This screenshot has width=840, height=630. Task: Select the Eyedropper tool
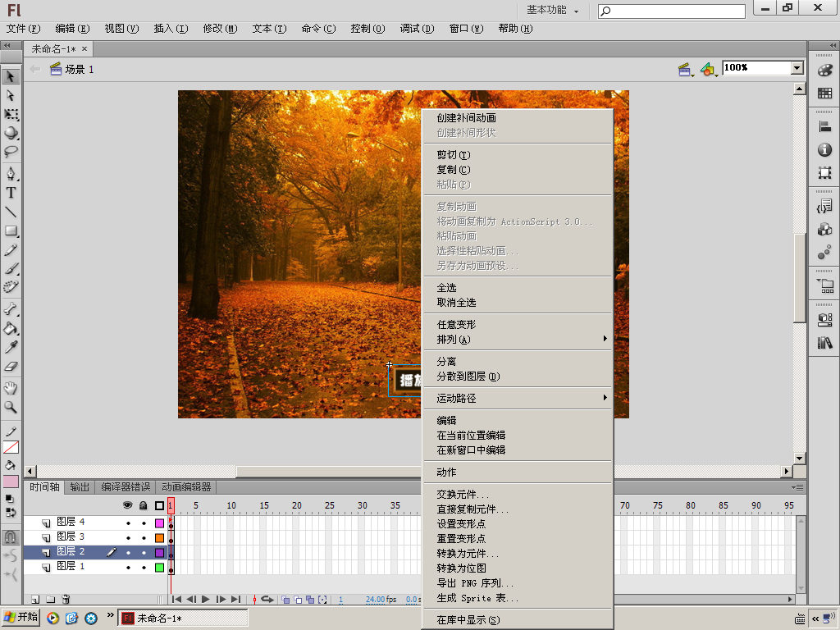click(x=11, y=347)
